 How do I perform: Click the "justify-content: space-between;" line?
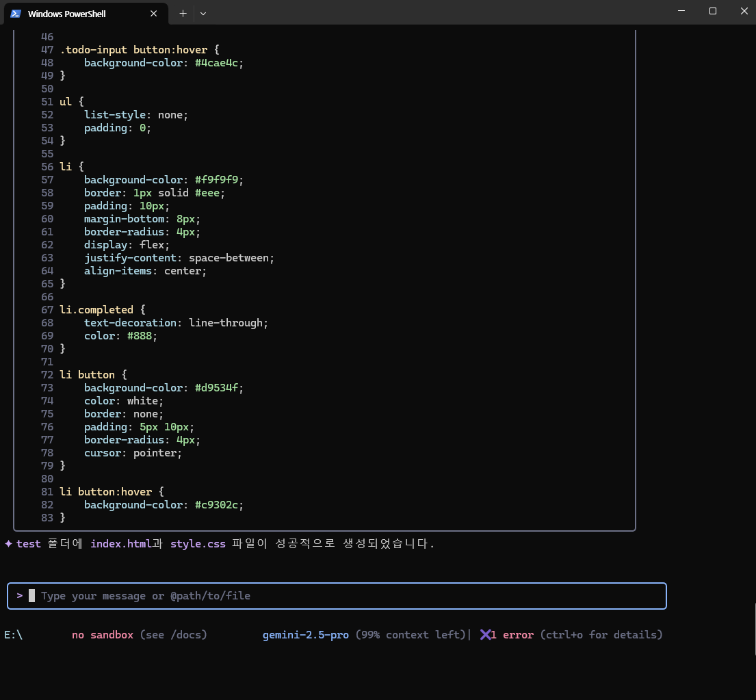click(179, 258)
